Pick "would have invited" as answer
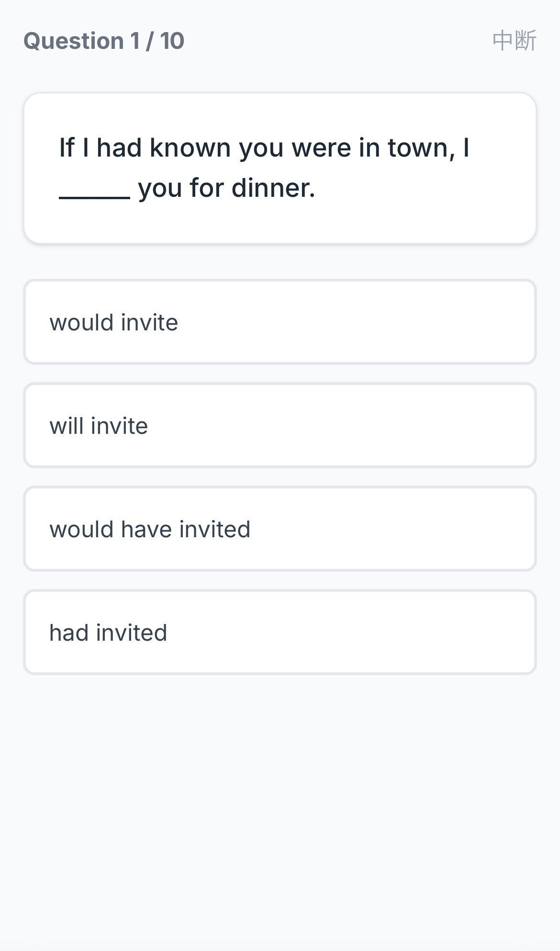Screen dimensions: 560x951 280,529
